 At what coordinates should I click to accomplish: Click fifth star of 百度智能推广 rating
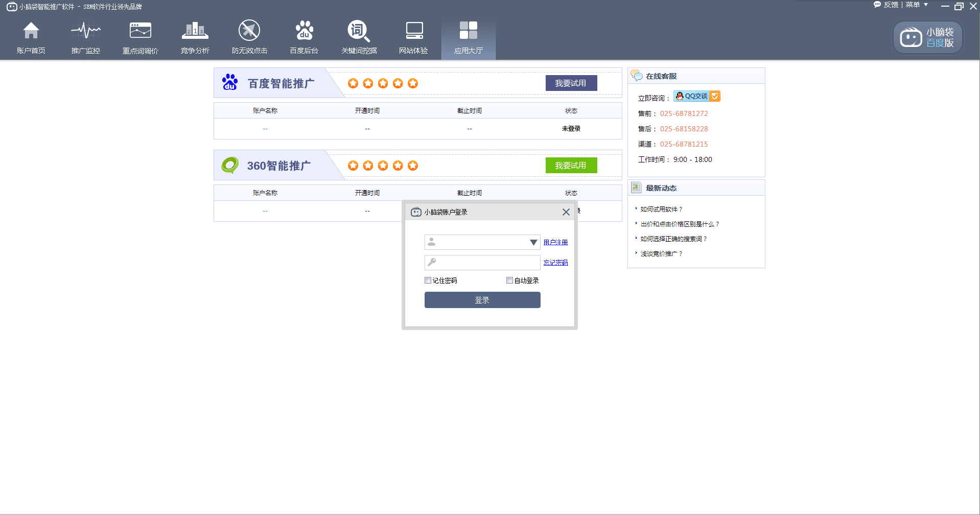(x=413, y=83)
